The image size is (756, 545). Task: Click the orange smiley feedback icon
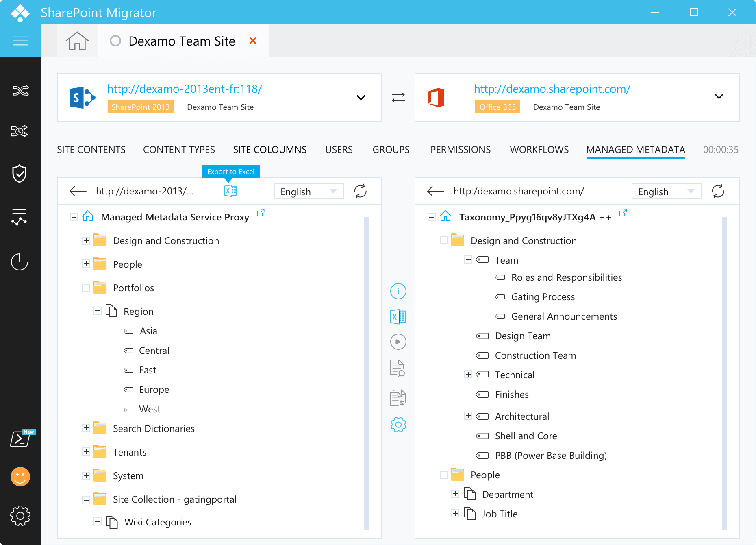point(20,477)
